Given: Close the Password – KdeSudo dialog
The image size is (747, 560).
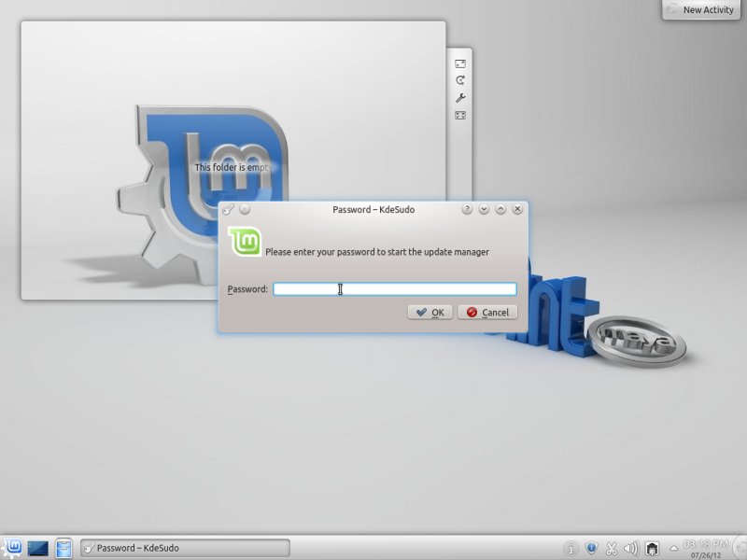Looking at the screenshot, I should click(517, 209).
